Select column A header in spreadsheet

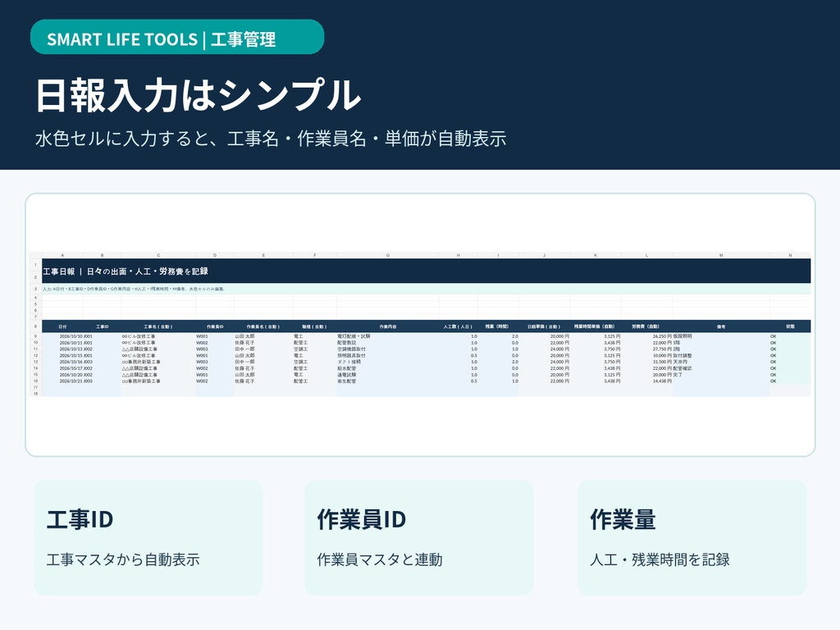[x=62, y=256]
